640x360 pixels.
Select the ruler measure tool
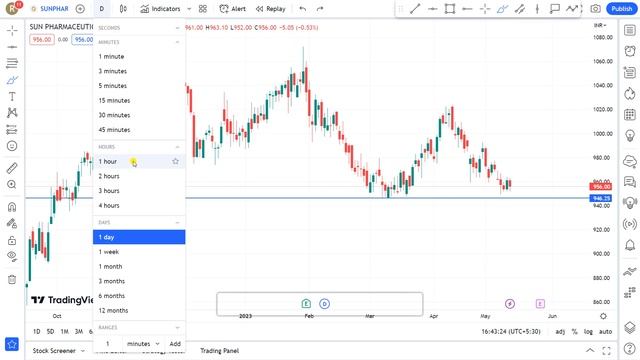coord(12,168)
